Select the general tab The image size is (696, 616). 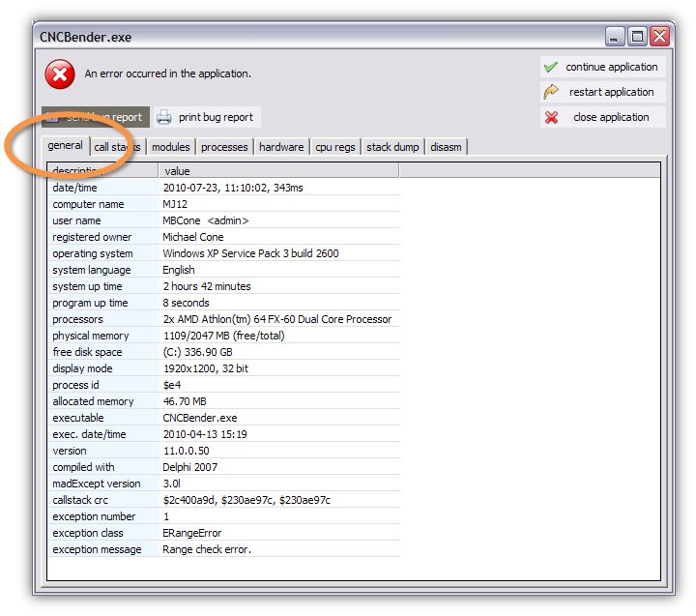(x=65, y=146)
